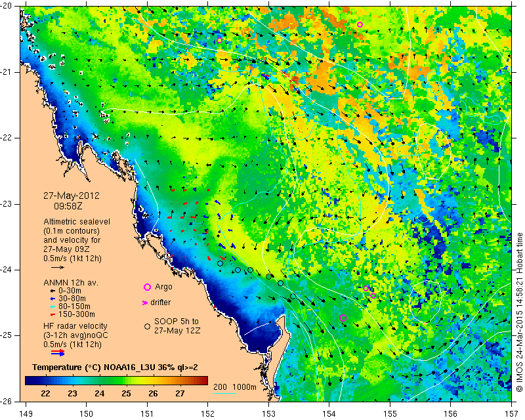Viewport: 525px width, 420px height.
Task: Click the "Altimetric sealevel" legend text
Action: pos(77,222)
